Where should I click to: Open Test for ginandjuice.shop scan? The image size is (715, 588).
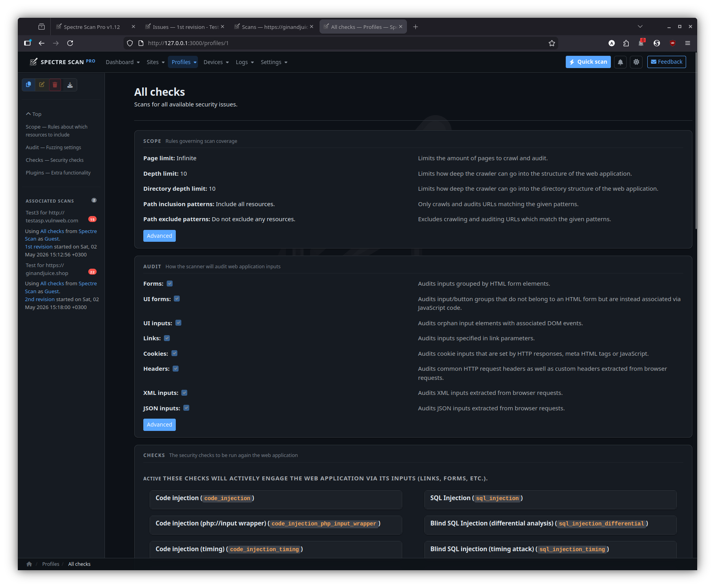click(47, 269)
